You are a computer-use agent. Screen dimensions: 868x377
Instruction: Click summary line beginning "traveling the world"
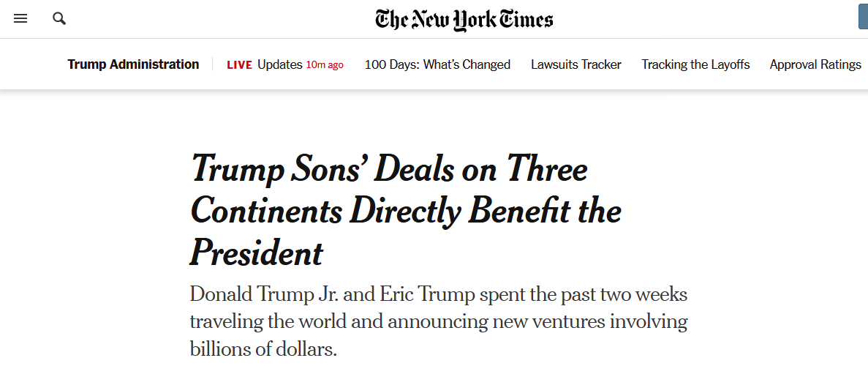coord(439,321)
